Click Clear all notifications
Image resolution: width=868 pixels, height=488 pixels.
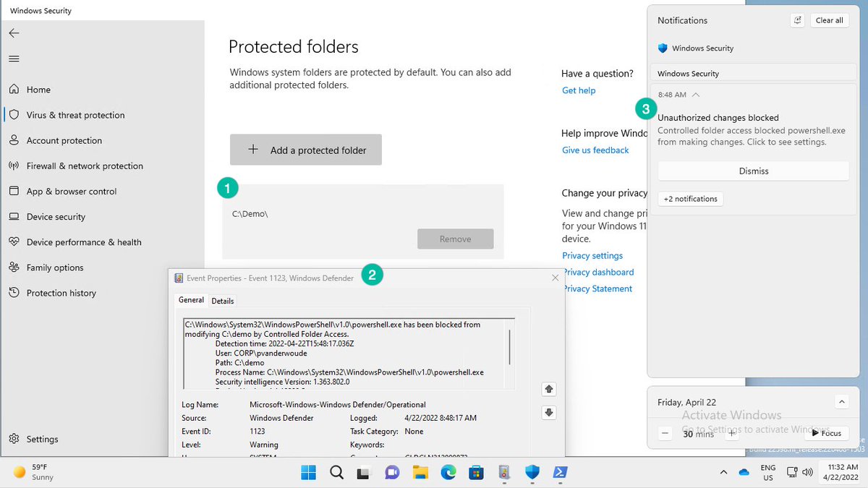829,20
